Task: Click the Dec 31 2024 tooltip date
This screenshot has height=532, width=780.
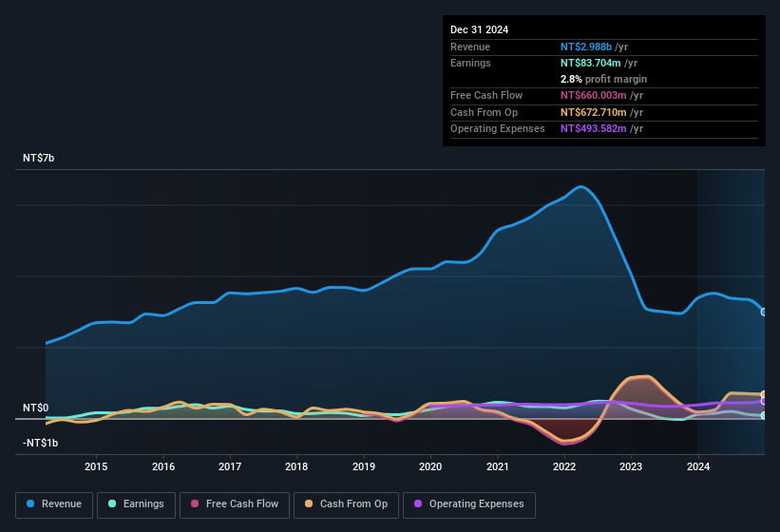Action: [x=479, y=29]
